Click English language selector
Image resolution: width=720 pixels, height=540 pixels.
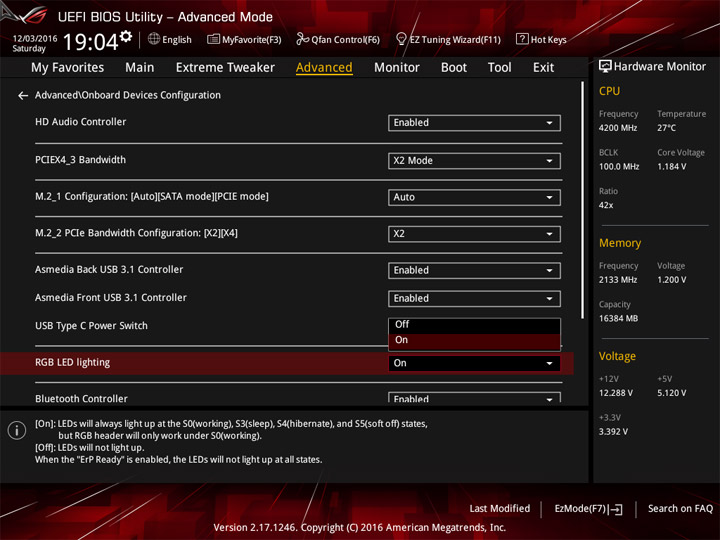(177, 40)
